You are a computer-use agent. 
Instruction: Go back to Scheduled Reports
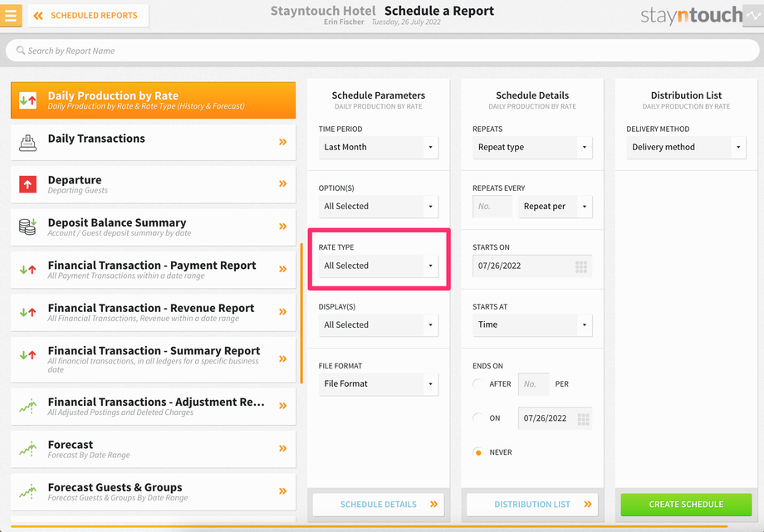tap(88, 16)
